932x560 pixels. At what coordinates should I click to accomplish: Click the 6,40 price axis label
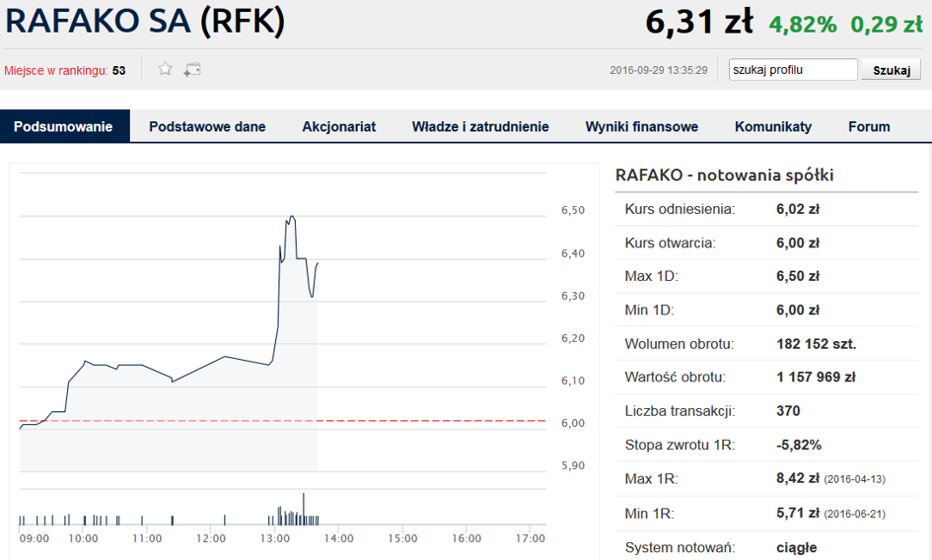click(573, 253)
